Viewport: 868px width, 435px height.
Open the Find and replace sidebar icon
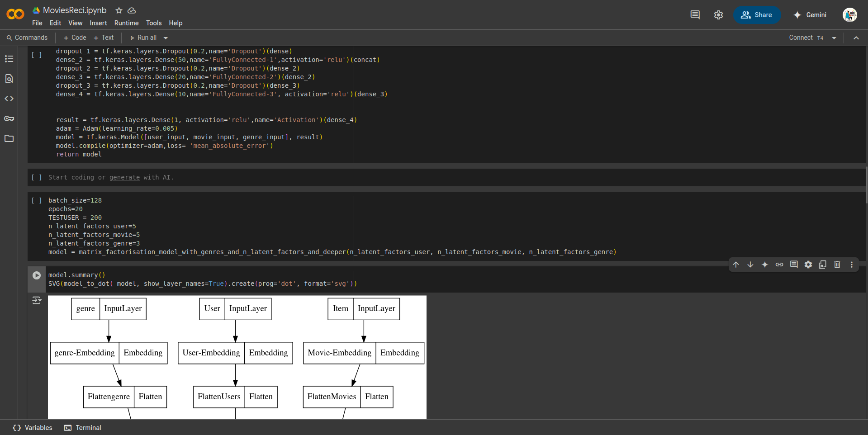(9, 79)
